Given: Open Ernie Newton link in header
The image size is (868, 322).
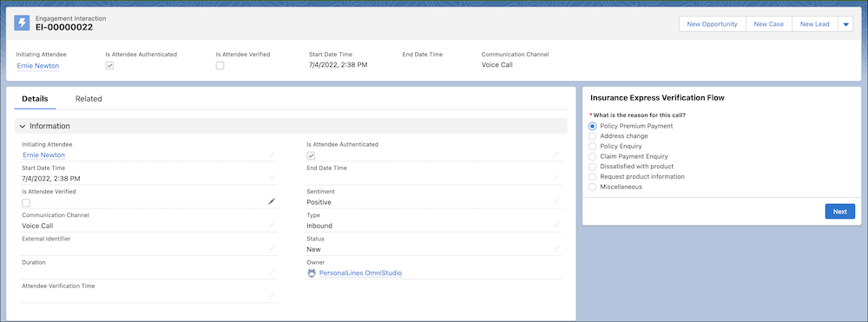Looking at the screenshot, I should tap(38, 66).
